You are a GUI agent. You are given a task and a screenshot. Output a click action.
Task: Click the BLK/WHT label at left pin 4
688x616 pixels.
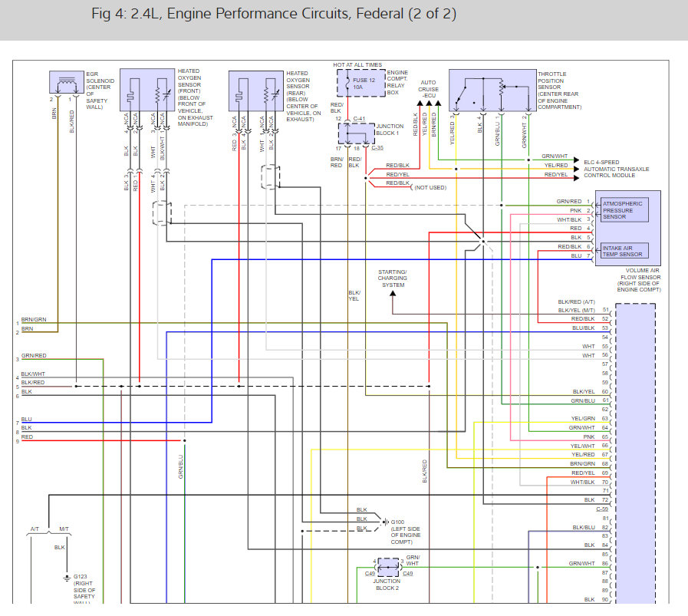click(33, 374)
